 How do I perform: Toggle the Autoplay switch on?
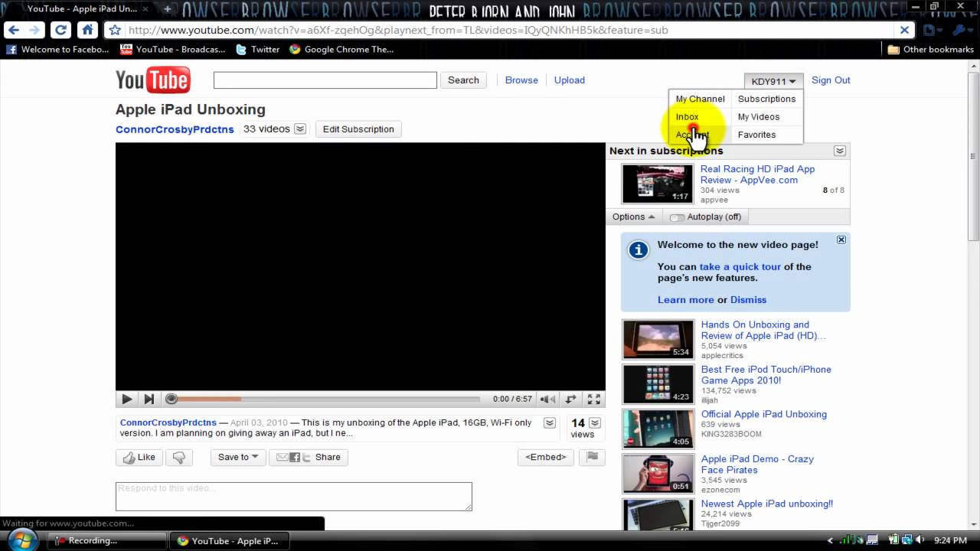click(x=677, y=217)
